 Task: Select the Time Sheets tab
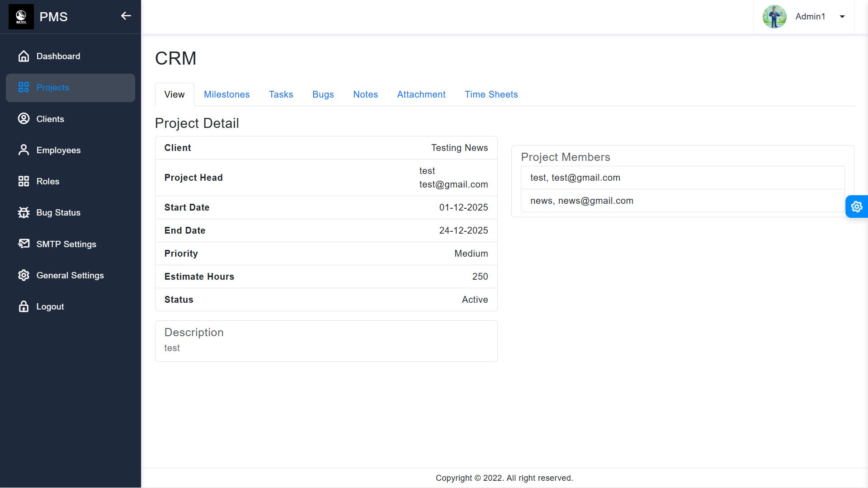tap(491, 94)
